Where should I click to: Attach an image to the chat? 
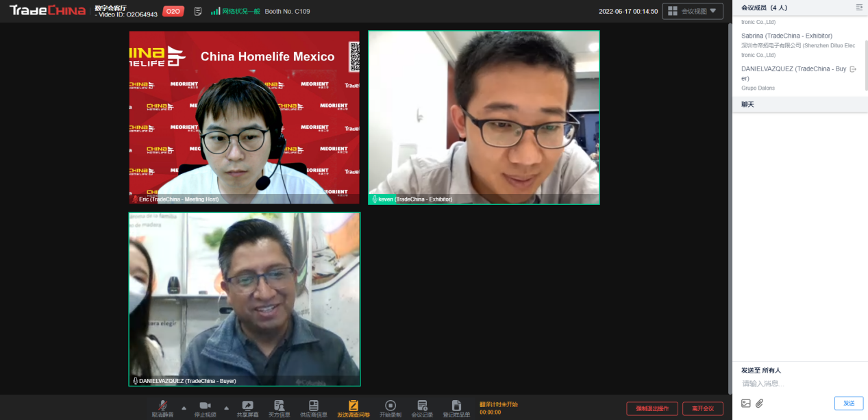(x=746, y=403)
